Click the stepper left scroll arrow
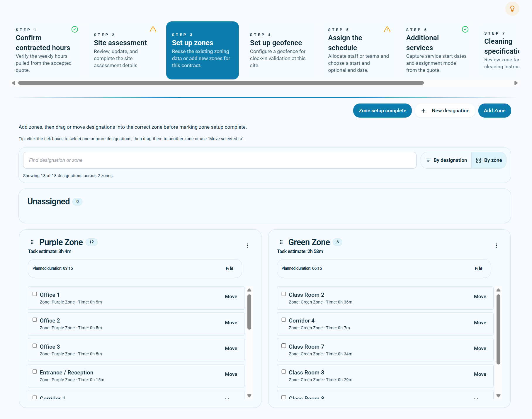Viewport: 532px width, 419px height. pyautogui.click(x=13, y=83)
